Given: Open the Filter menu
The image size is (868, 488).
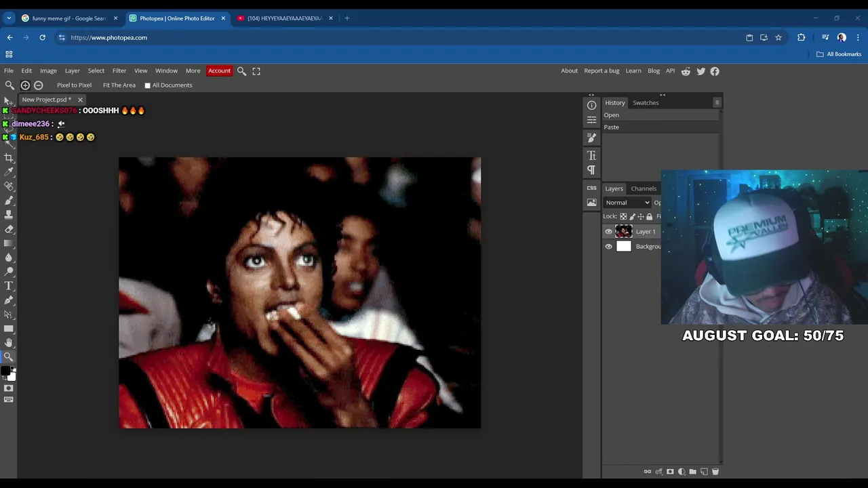Looking at the screenshot, I should tap(119, 71).
